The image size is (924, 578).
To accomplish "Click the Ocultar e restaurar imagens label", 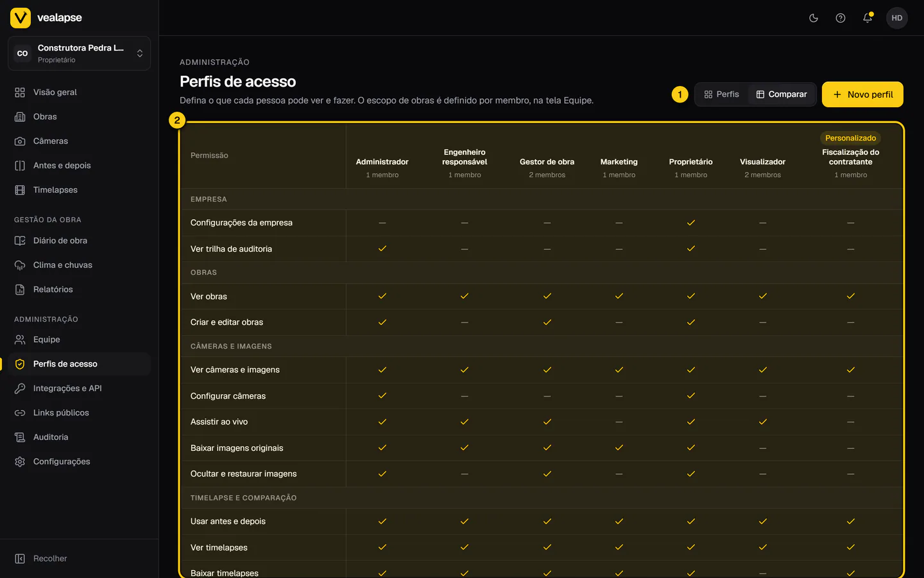I will (x=244, y=474).
